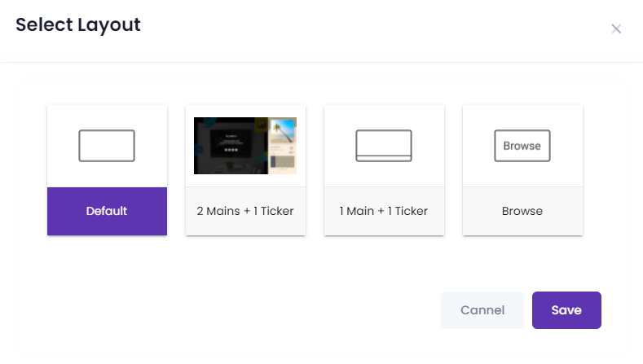Choose the purple Default label
The width and height of the screenshot is (643, 364).
pyautogui.click(x=107, y=211)
